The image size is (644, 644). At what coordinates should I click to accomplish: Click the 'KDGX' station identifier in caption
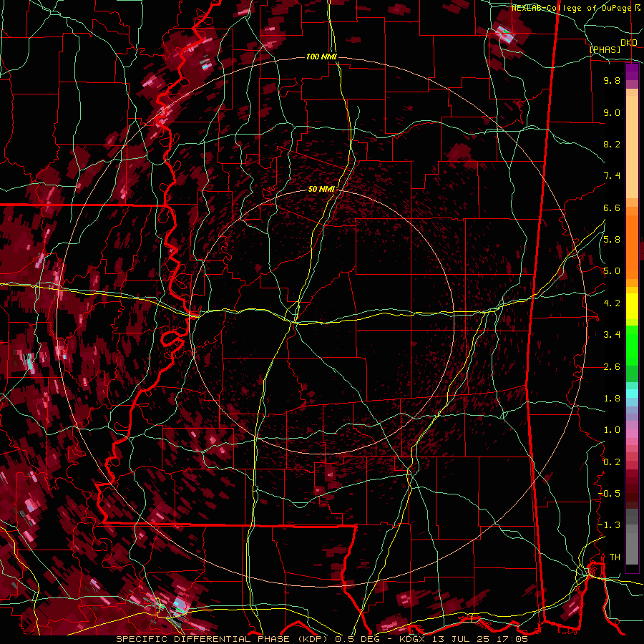[412, 639]
